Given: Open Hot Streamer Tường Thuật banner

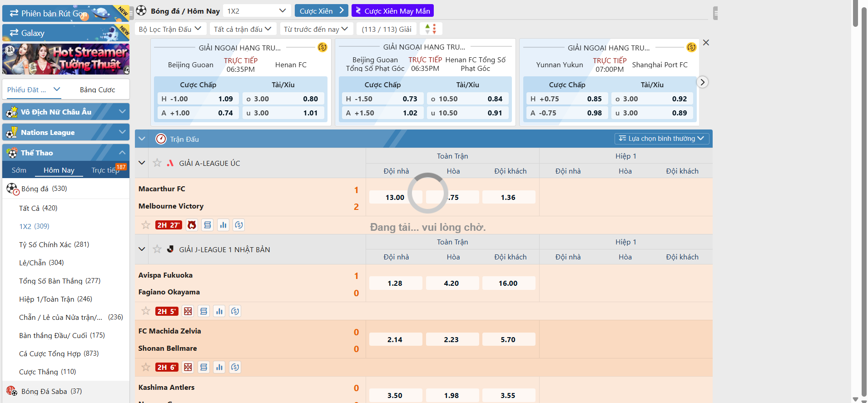Looking at the screenshot, I should pyautogui.click(x=66, y=59).
